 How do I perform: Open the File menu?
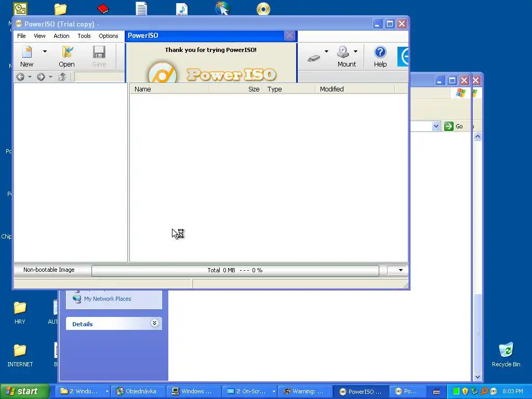tap(21, 36)
